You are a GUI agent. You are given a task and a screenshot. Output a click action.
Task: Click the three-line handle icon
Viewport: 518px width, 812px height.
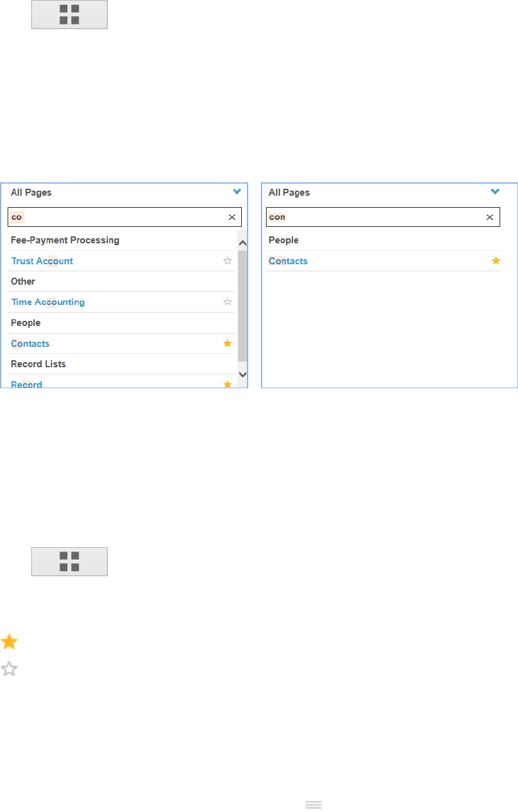pyautogui.click(x=314, y=804)
